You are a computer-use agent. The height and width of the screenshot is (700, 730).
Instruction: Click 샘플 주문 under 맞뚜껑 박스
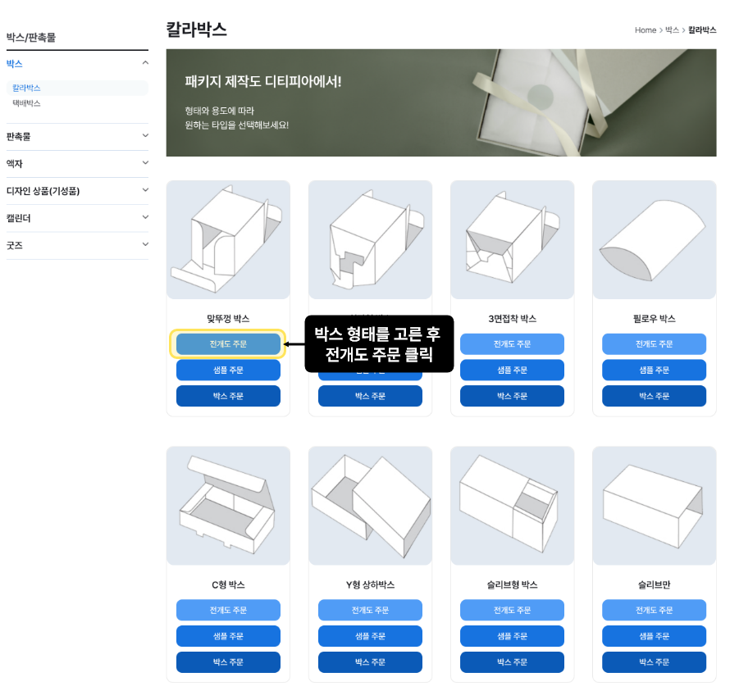(x=228, y=370)
